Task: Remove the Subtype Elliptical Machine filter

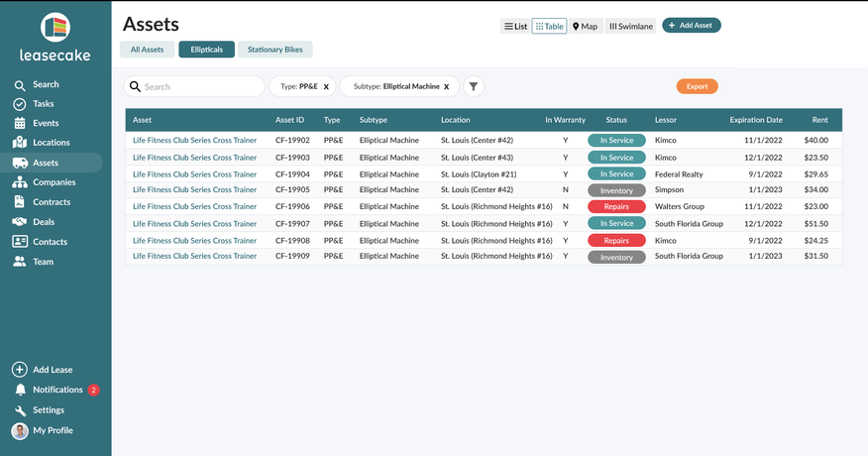Action: coord(446,87)
